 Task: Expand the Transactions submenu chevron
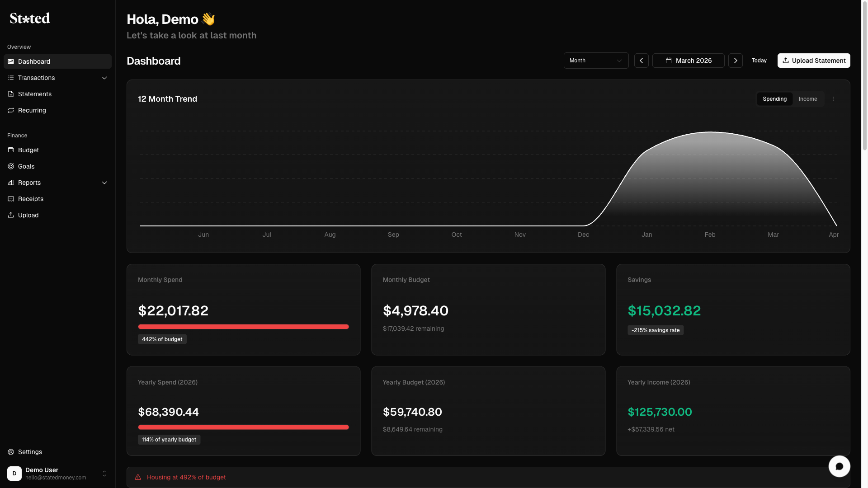pos(104,78)
